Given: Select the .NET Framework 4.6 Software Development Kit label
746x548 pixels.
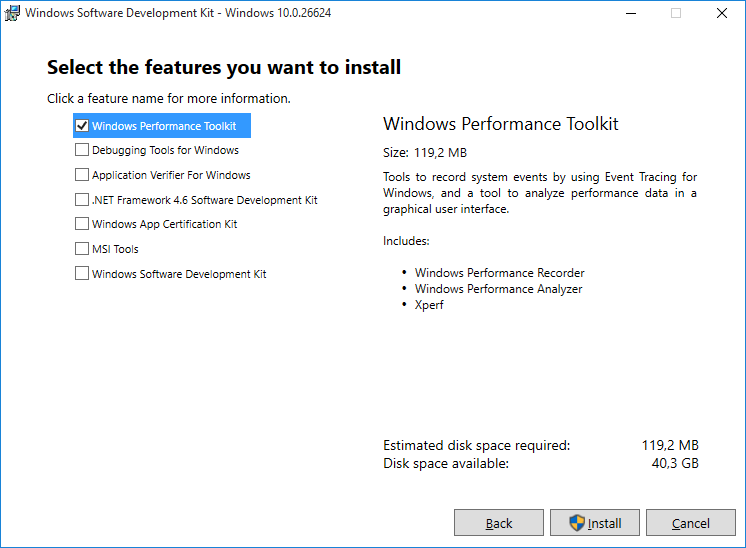Looking at the screenshot, I should tap(205, 200).
